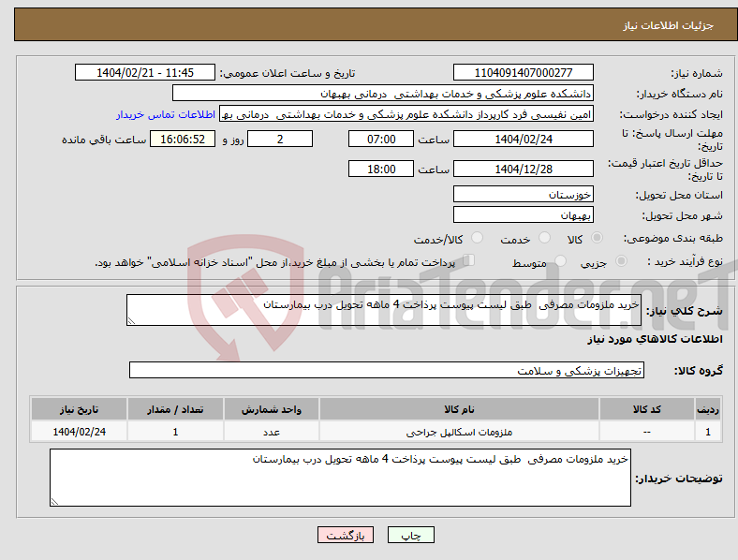738x560 pixels.
Task: Select the خدمت radio button
Action: pos(544,238)
